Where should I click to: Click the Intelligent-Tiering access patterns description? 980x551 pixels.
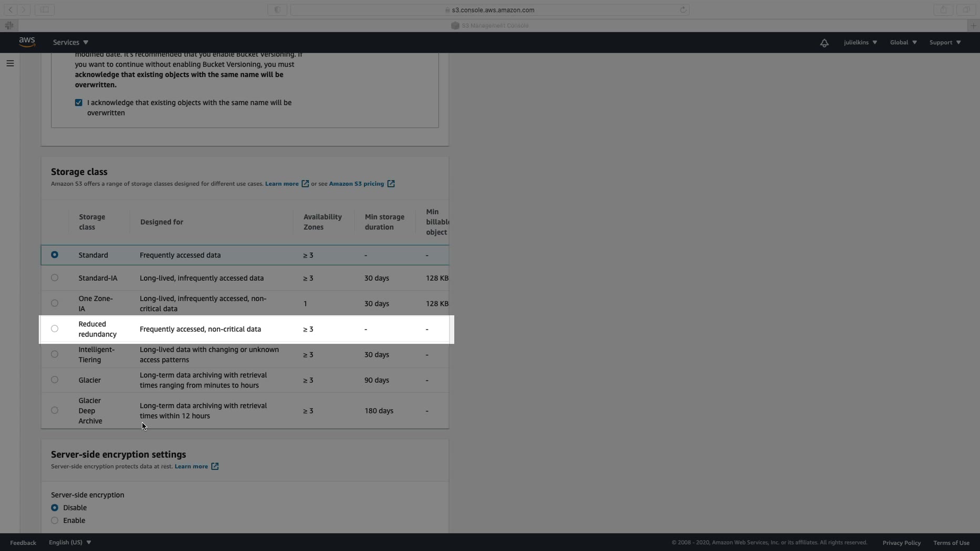(209, 355)
